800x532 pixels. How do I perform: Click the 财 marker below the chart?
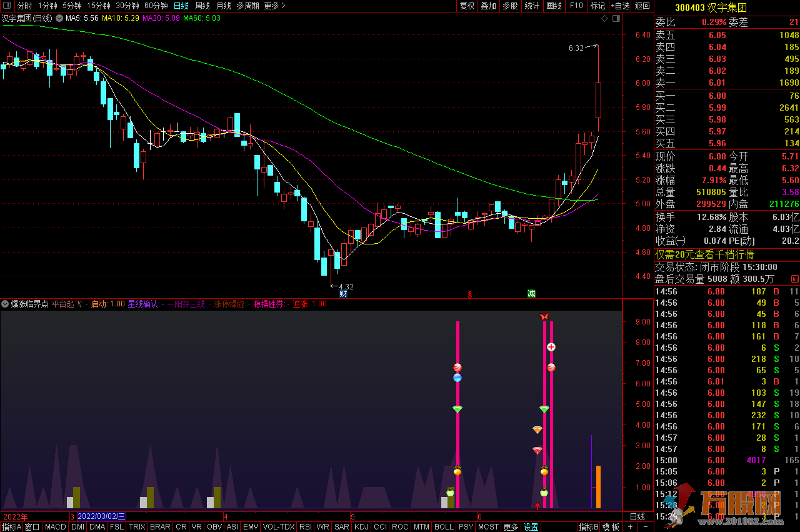pos(343,293)
